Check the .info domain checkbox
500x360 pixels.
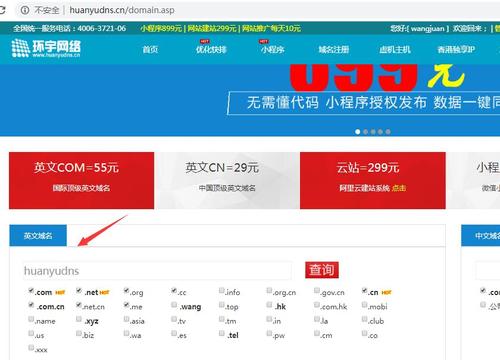[x=222, y=290]
